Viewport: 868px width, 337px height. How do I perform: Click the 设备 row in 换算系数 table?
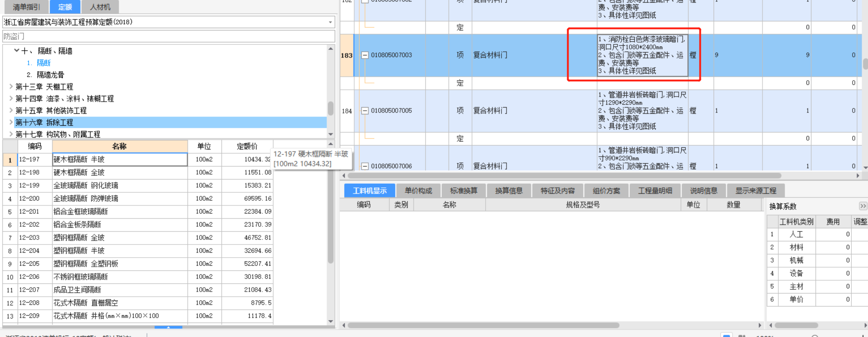[817, 274]
